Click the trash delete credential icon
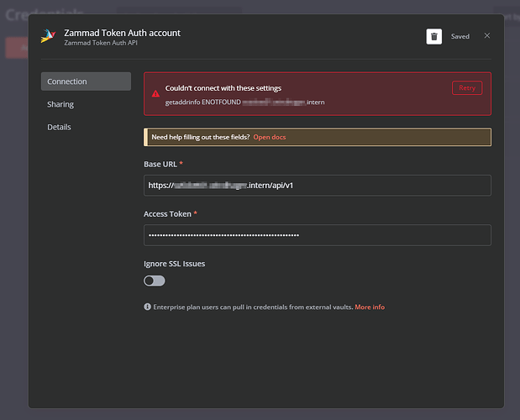520x420 pixels. point(433,36)
